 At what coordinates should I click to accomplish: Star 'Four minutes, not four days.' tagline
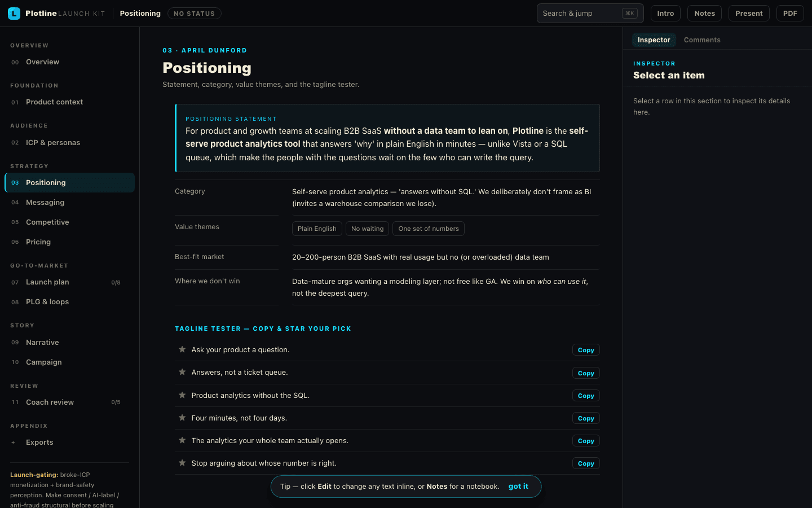coord(182,418)
